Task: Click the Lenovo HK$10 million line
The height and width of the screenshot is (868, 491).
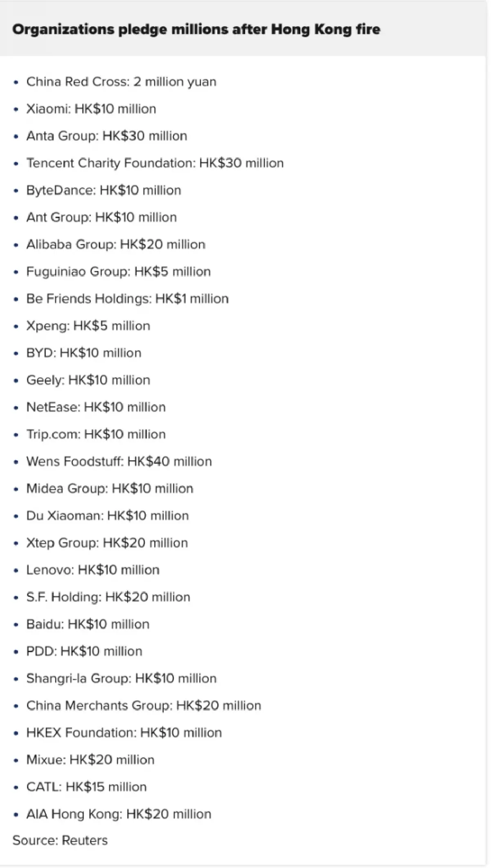Action: click(x=92, y=570)
